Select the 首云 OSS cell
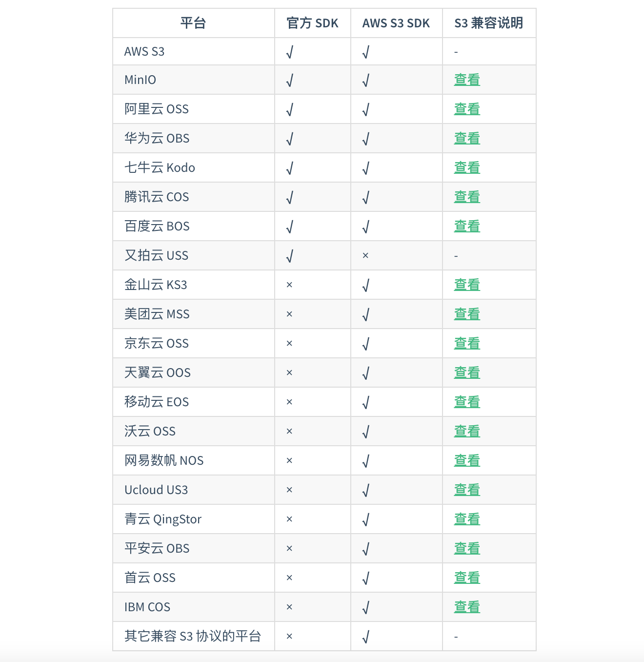Viewport: 644px width, 662px height. click(x=193, y=578)
